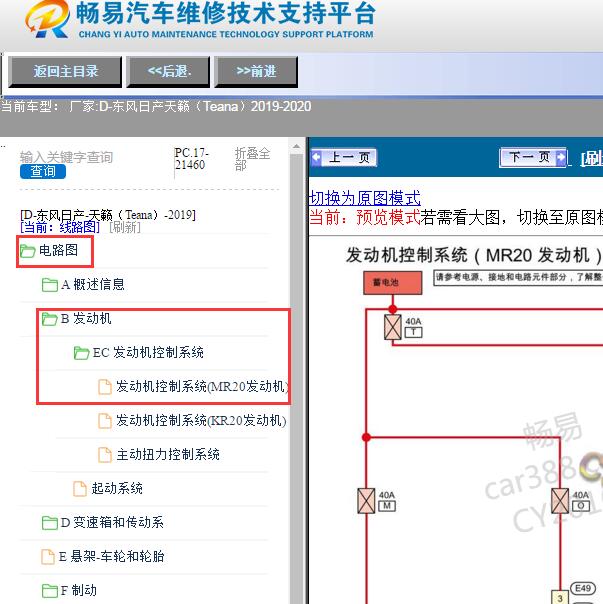
Task: Click the 返回主目录 button
Action: (x=65, y=72)
